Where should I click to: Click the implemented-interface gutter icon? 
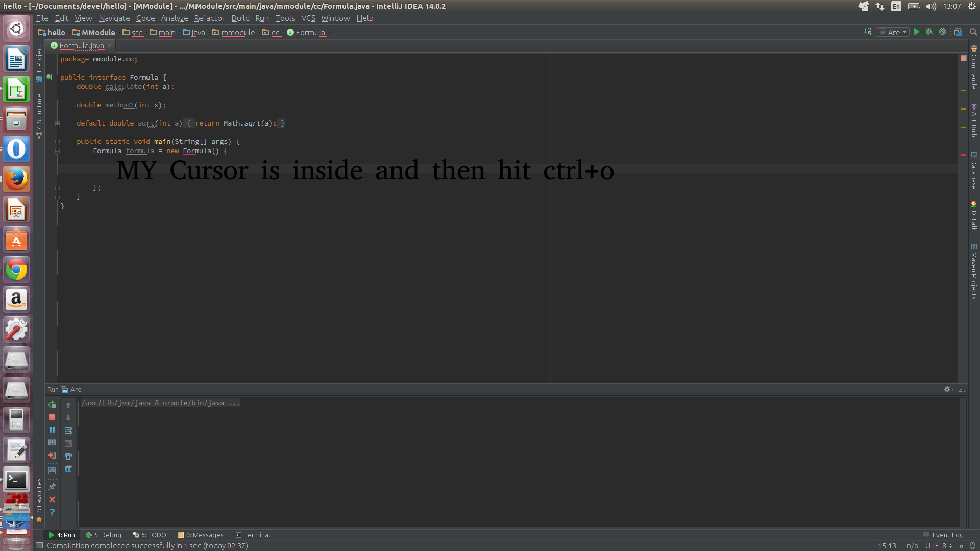[50, 77]
